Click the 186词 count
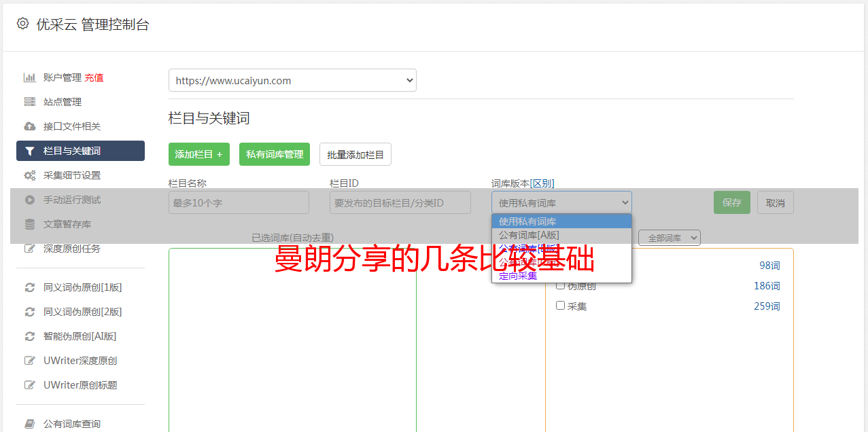This screenshot has width=868, height=432. 767,286
